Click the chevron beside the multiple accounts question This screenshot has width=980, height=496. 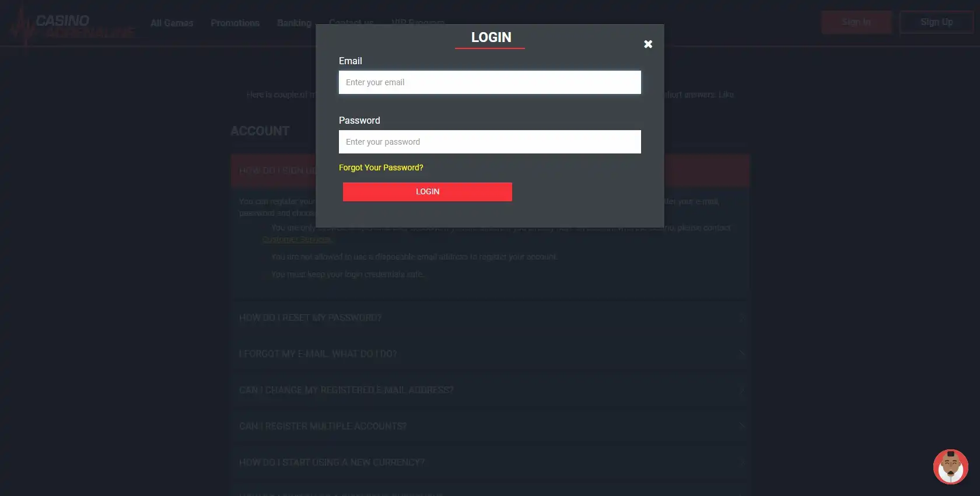pos(742,426)
